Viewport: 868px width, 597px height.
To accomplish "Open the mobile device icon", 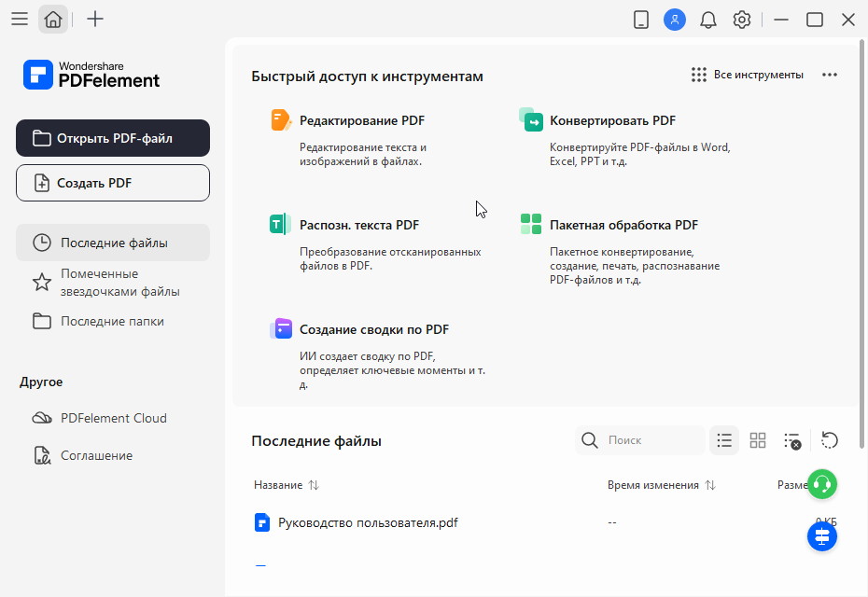I will (x=640, y=20).
